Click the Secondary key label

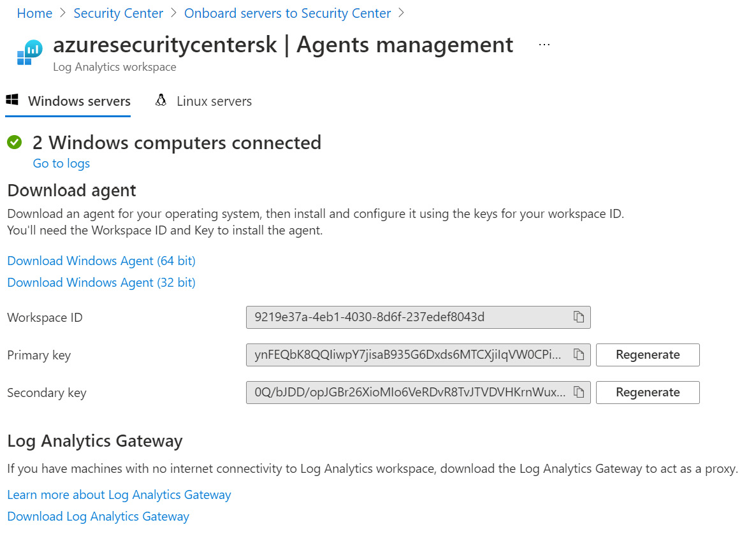[x=47, y=393]
